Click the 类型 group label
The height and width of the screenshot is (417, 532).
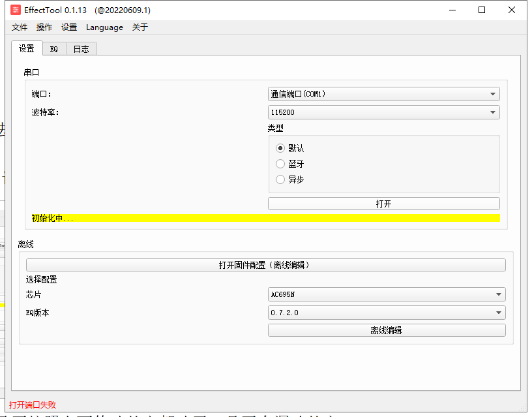pyautogui.click(x=276, y=128)
